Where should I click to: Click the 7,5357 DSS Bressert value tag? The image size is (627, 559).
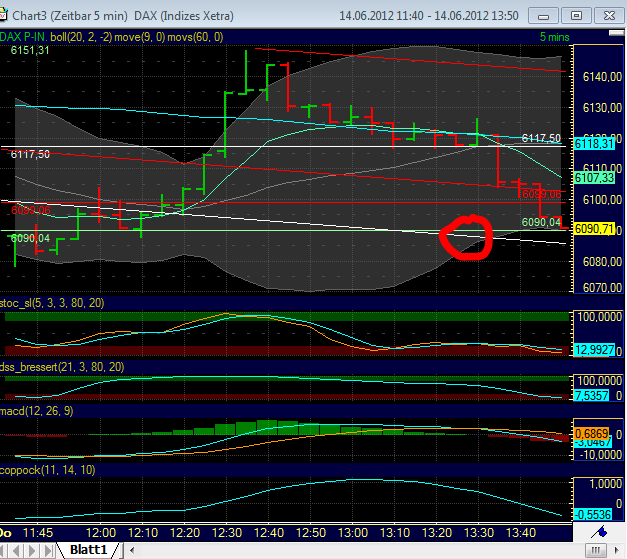tap(591, 396)
